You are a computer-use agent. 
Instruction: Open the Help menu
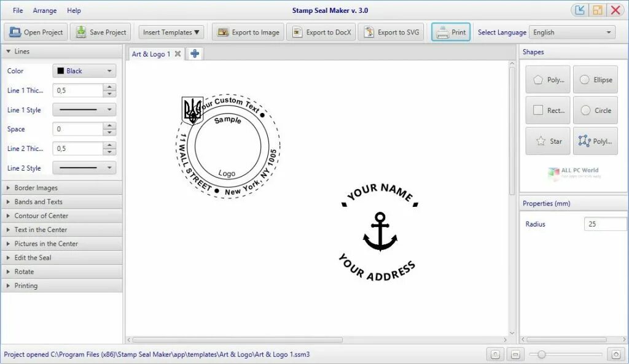[74, 10]
